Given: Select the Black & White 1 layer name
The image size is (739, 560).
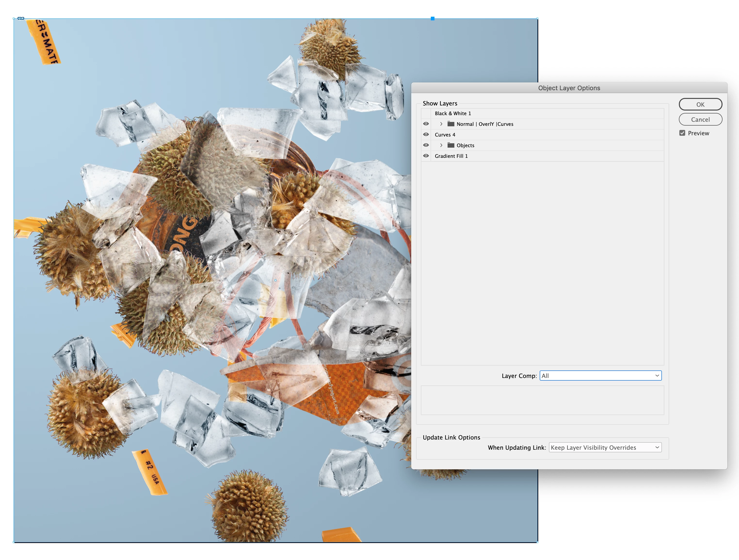Looking at the screenshot, I should pos(453,114).
